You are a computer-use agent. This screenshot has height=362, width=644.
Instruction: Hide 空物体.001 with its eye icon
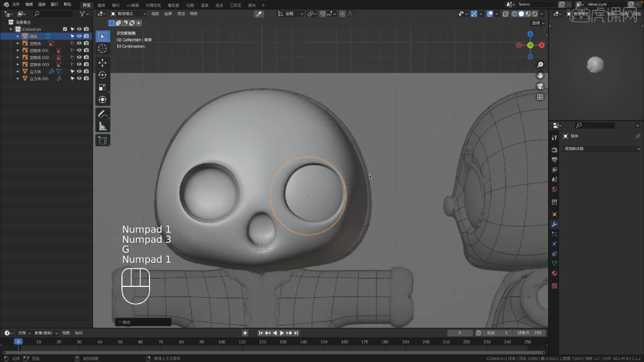[79, 50]
